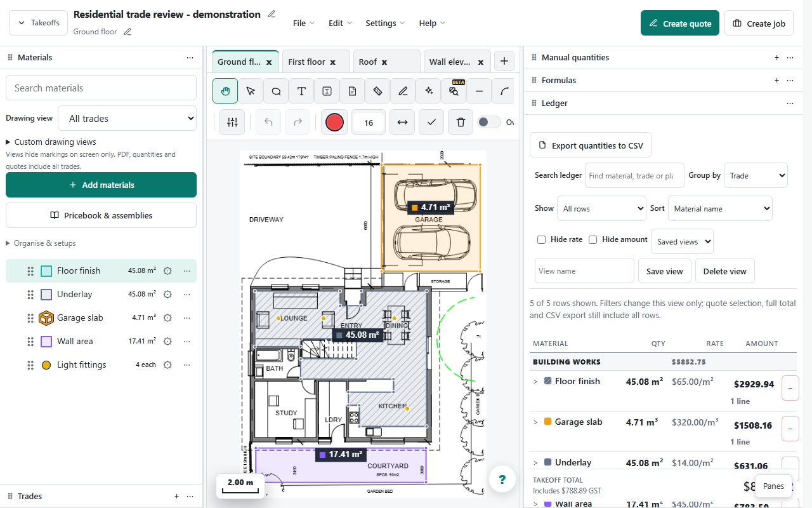Click the sparkle AI tool
The image size is (812, 508).
pos(428,91)
